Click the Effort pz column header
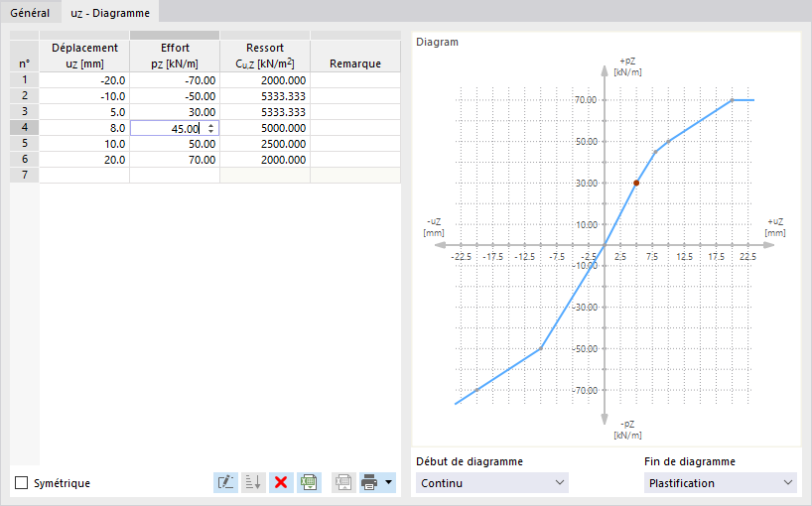This screenshot has height=506, width=812. 175,56
